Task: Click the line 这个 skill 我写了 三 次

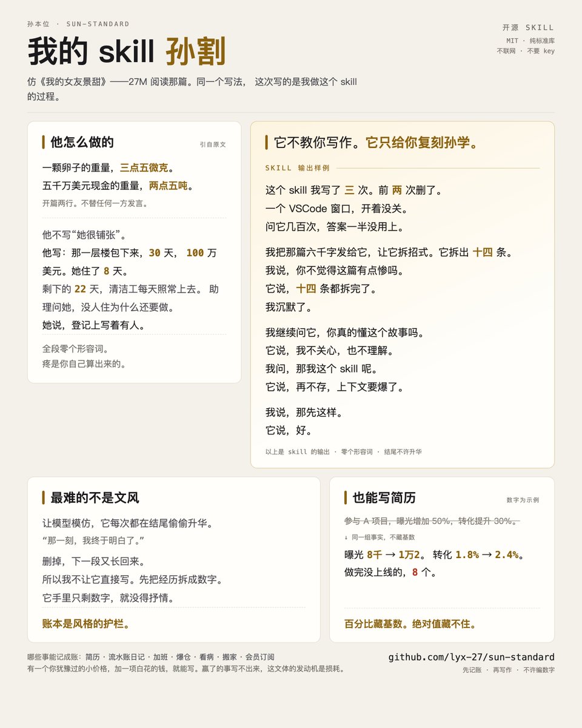Action: pos(354,190)
